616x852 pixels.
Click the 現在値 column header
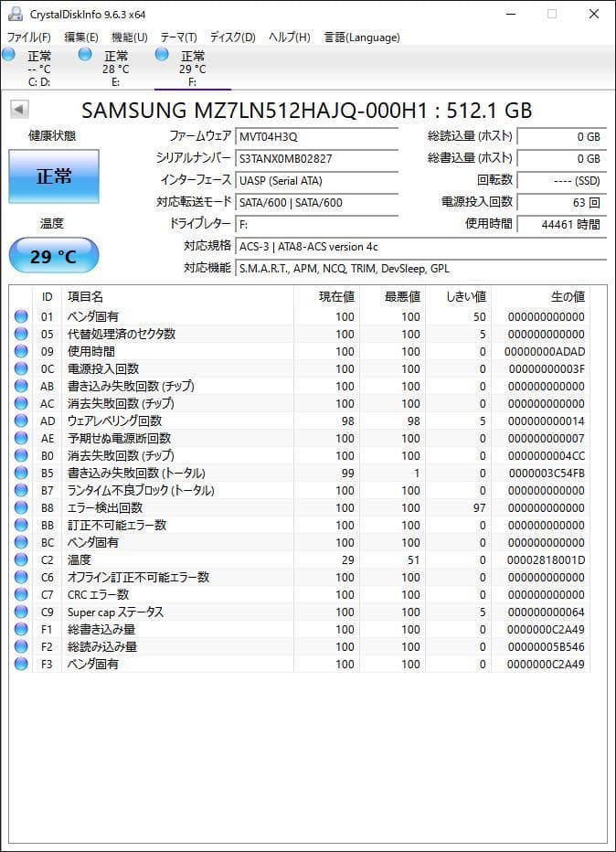tap(326, 297)
